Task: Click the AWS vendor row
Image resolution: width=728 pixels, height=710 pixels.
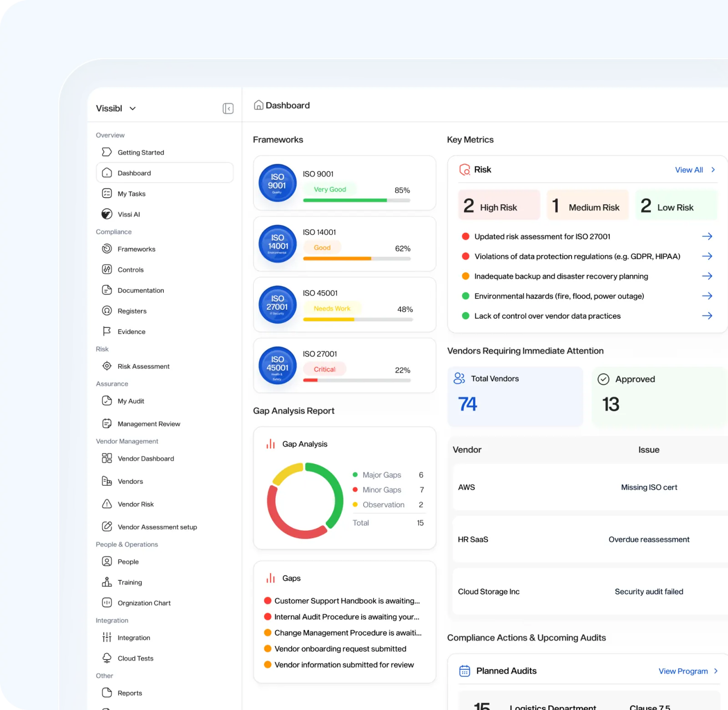Action: [x=590, y=487]
